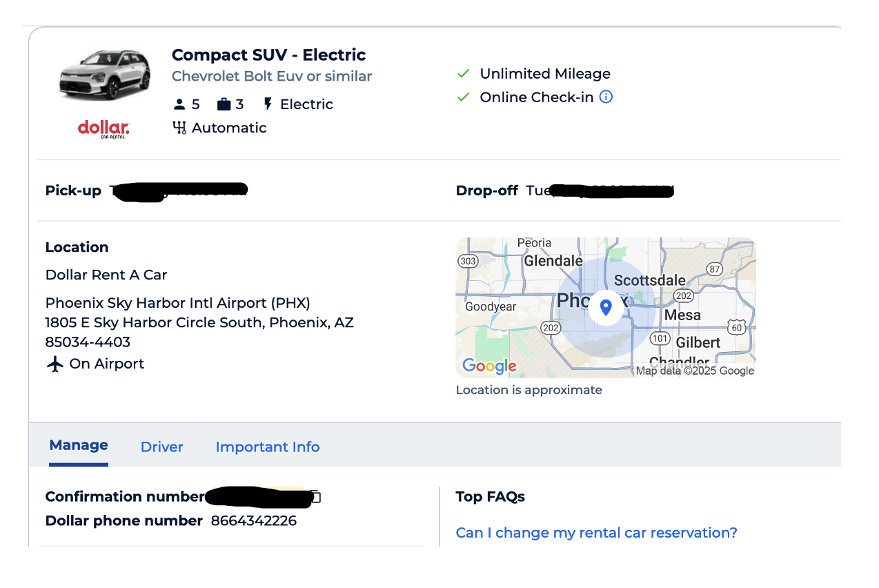Click the luggage suitcase icon
Screen dimensions: 879x588
[x=224, y=105]
